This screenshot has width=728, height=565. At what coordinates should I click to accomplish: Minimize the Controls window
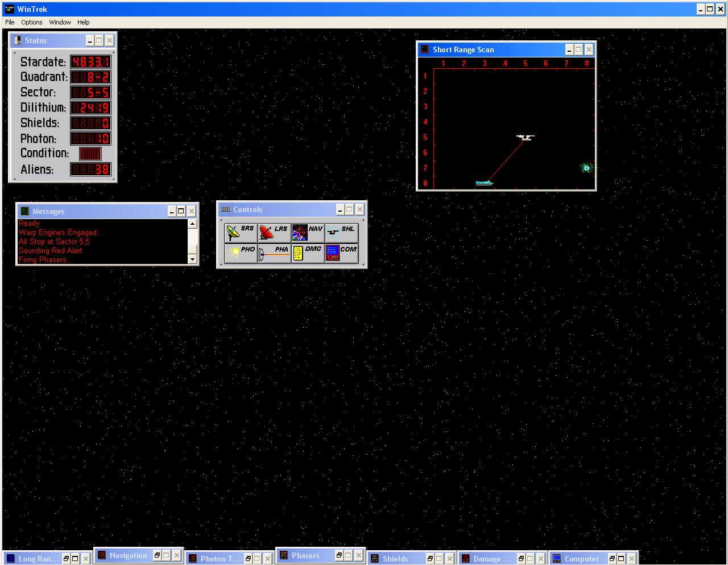[340, 209]
